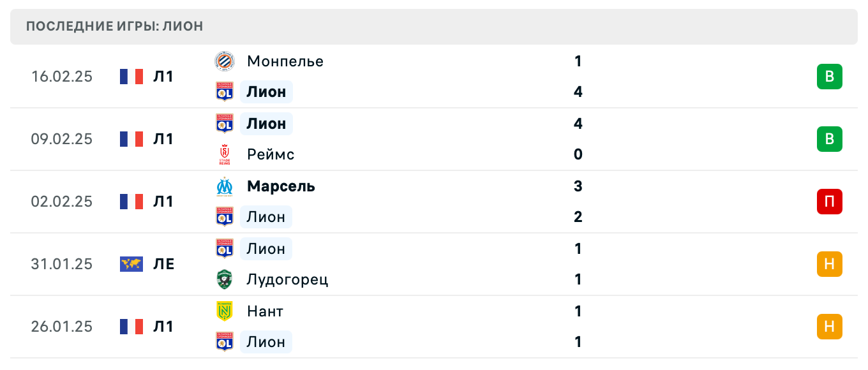868x370 pixels.
Task: Open the 02.02.25 match by its date
Action: (62, 202)
